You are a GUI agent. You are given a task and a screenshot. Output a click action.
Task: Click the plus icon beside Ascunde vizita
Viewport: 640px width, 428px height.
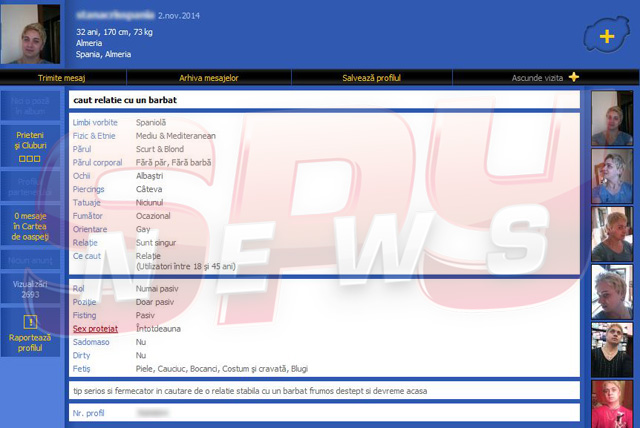pos(574,77)
